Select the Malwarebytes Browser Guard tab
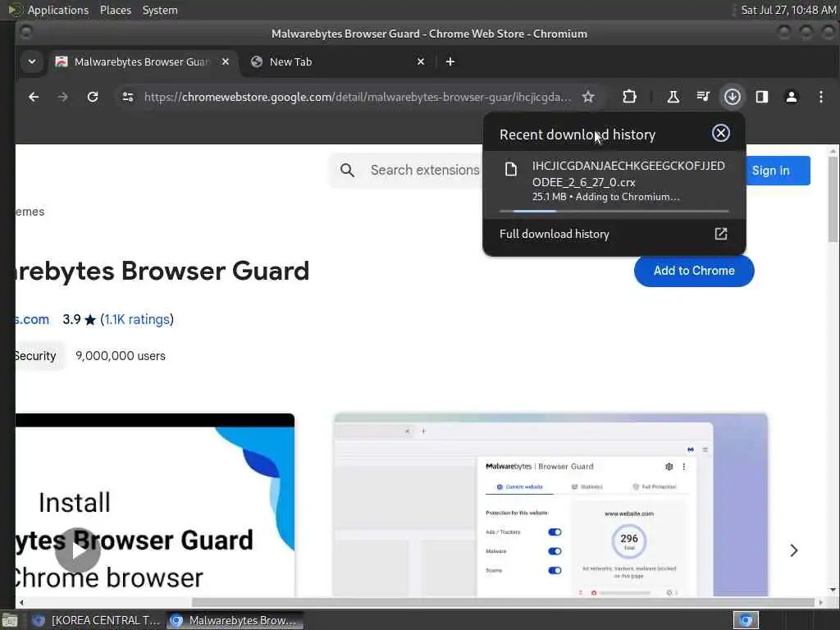The height and width of the screenshot is (630, 840). pyautogui.click(x=143, y=62)
